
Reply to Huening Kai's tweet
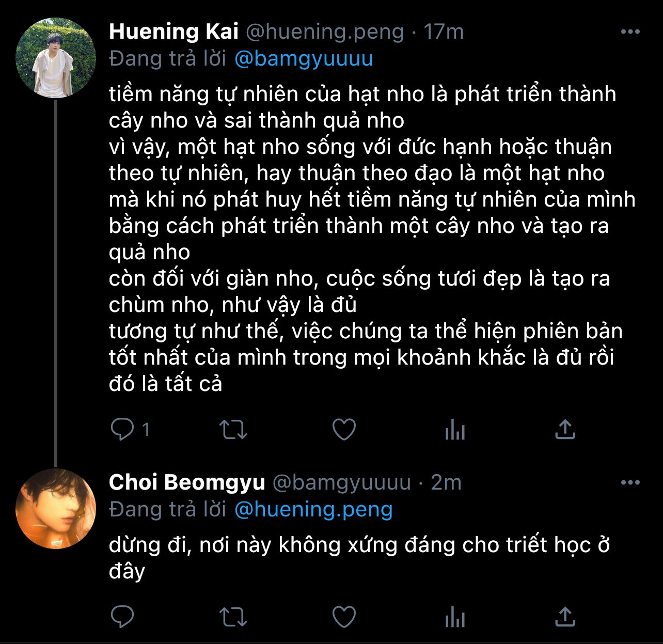point(123,429)
